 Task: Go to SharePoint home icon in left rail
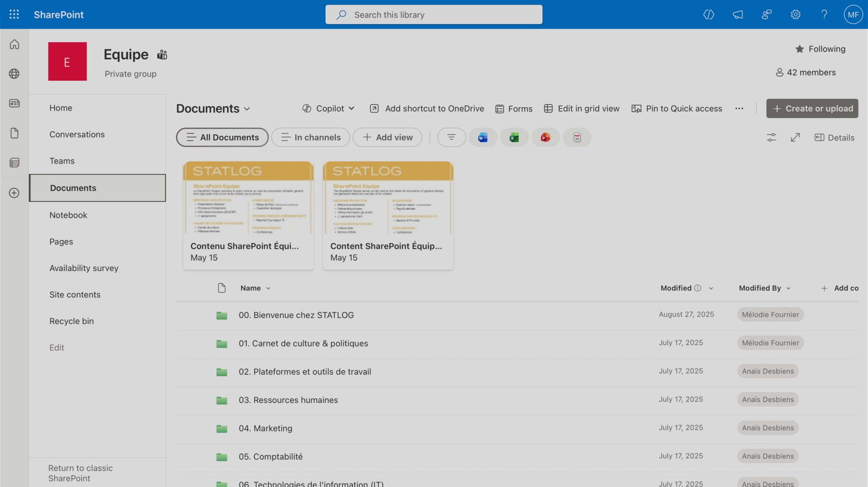14,44
